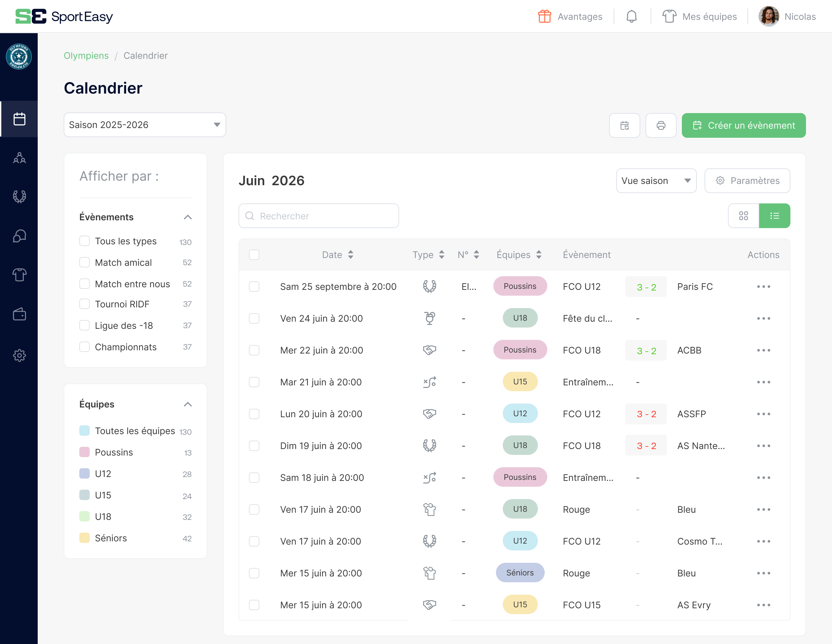Open the members group sidebar icon
The height and width of the screenshot is (644, 832).
(19, 158)
